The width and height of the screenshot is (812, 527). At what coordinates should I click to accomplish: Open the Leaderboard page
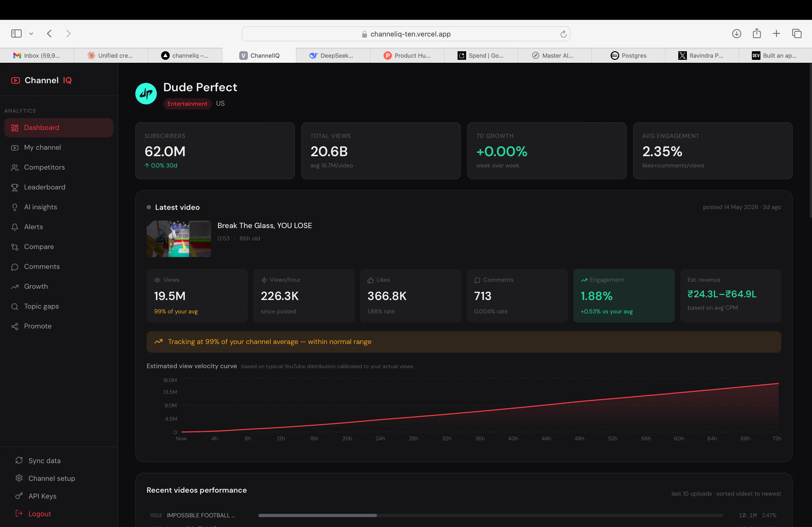[x=59, y=187]
